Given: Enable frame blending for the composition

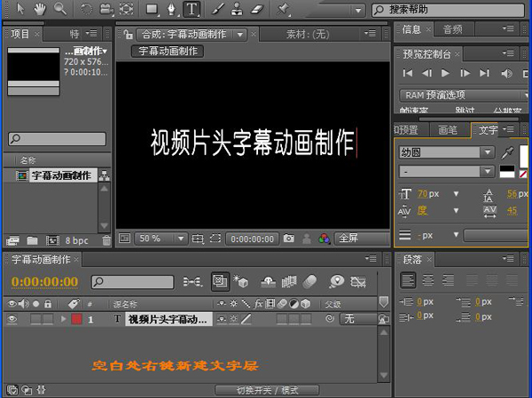Looking at the screenshot, I should tap(289, 282).
